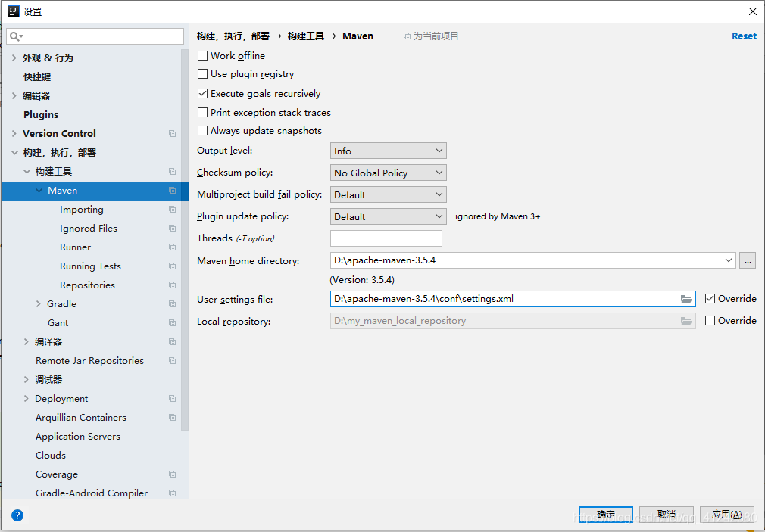Click the project-level copy icon beside 构建工具
The height and width of the screenshot is (532, 765).
(x=172, y=172)
